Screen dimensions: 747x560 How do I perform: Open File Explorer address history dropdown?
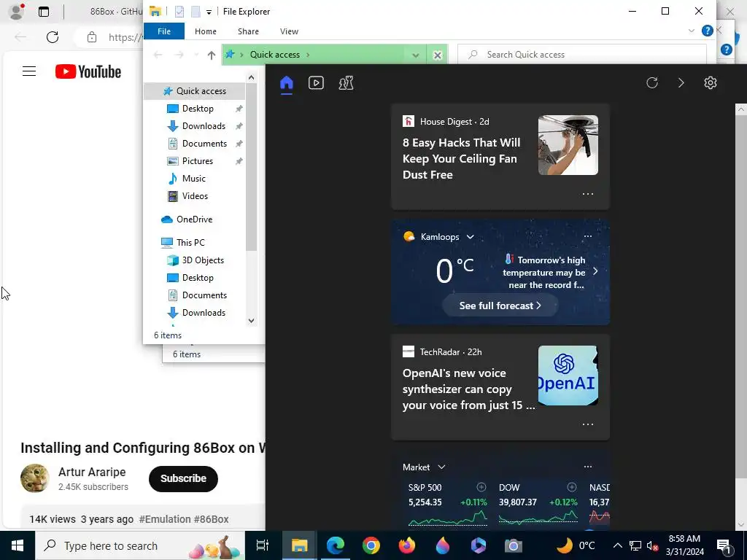coord(415,55)
